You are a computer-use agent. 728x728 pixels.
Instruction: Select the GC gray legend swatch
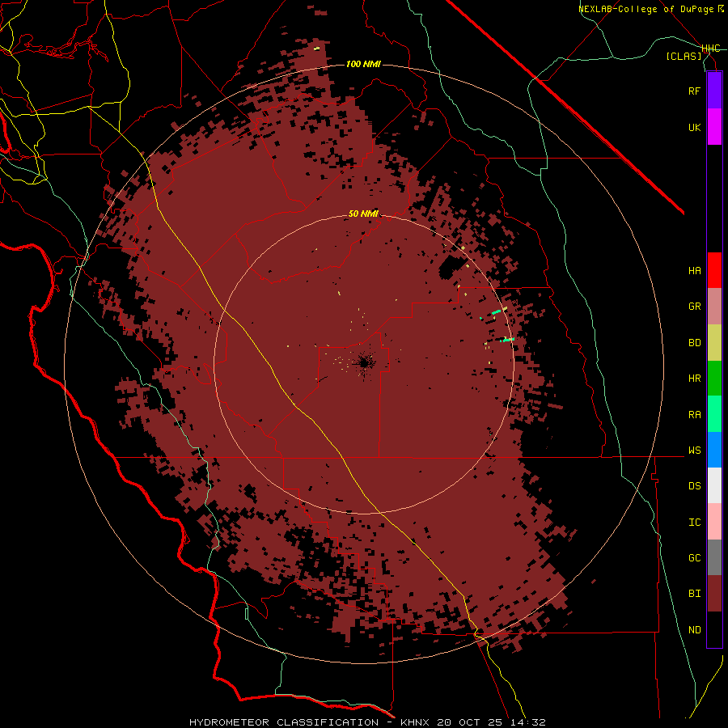tap(714, 557)
